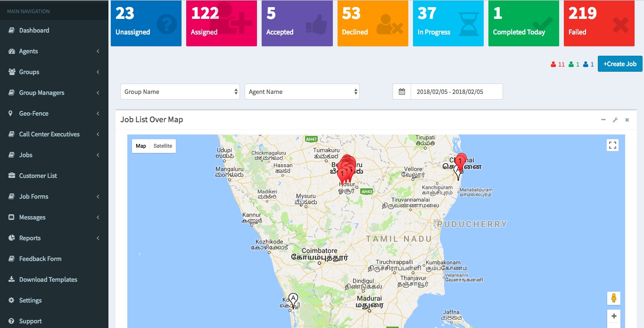This screenshot has height=328, width=644.
Task: Click the Customer List briefcase icon
Action: [12, 176]
